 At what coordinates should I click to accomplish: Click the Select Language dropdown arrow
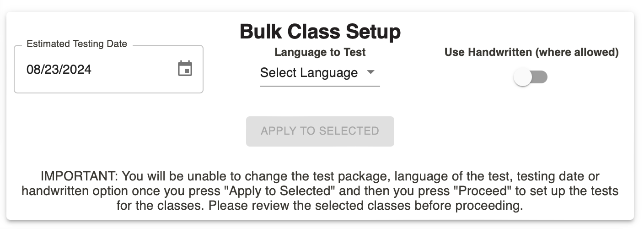371,72
